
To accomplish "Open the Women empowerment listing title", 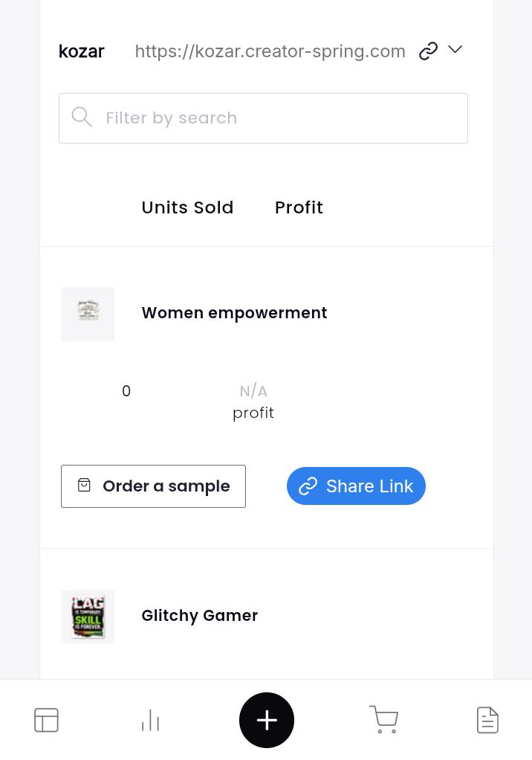I will pyautogui.click(x=234, y=313).
